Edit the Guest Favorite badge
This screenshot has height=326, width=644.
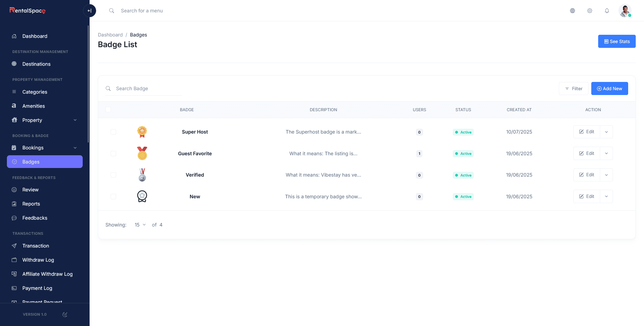[586, 154]
